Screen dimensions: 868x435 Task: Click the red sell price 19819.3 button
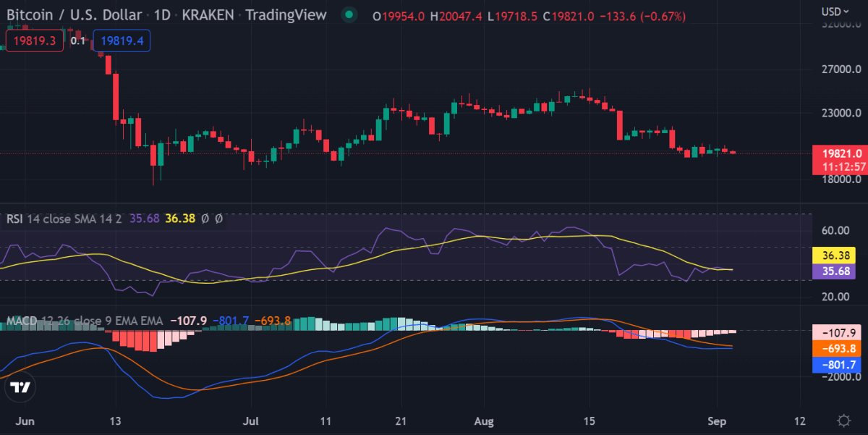(35, 41)
